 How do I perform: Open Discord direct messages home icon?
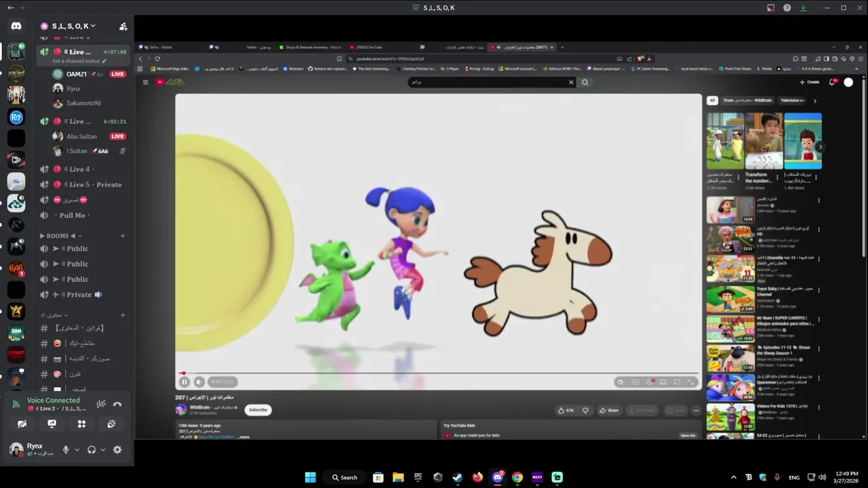(x=16, y=26)
